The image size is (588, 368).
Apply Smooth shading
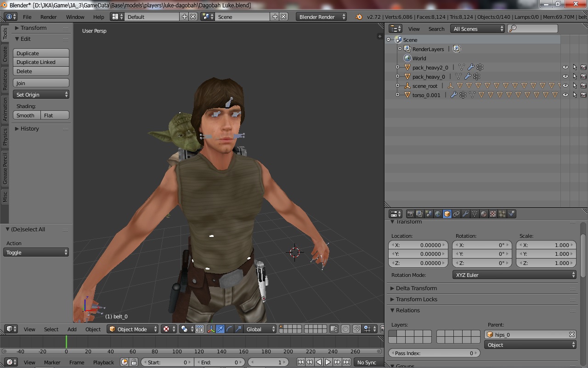(27, 115)
